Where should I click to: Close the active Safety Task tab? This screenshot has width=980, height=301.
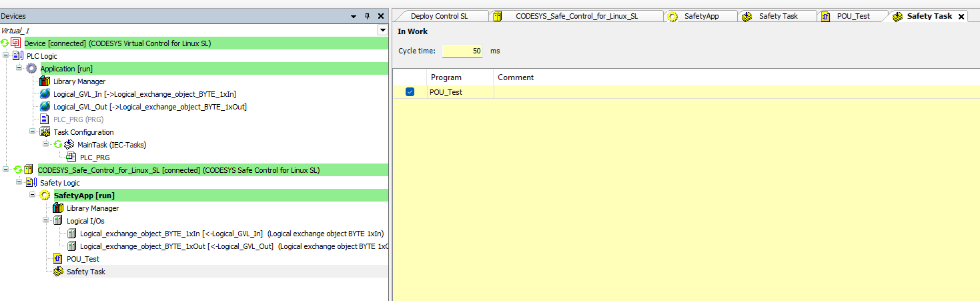tap(961, 17)
